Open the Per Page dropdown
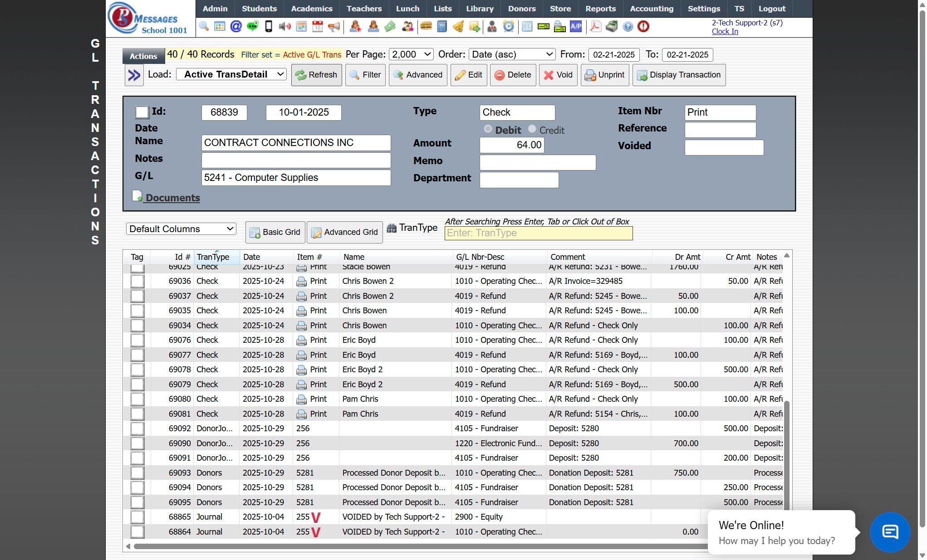The height and width of the screenshot is (560, 927). 411,54
